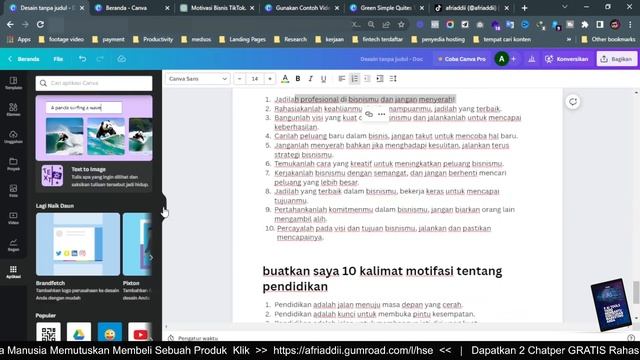Screen dimensions: 640x360
Task: Increase indent of the list
Action: pyautogui.click(x=380, y=78)
